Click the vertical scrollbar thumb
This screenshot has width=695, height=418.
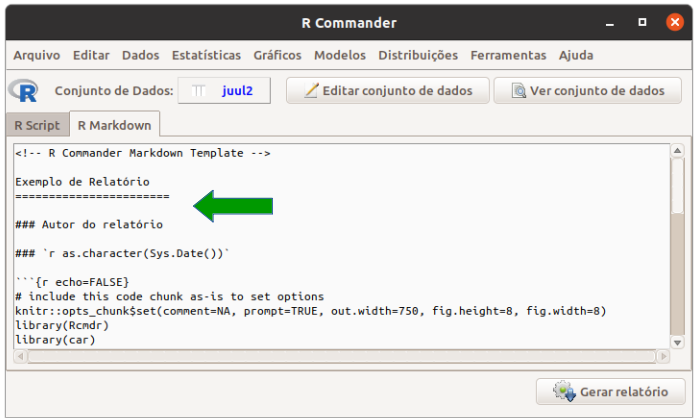677,185
